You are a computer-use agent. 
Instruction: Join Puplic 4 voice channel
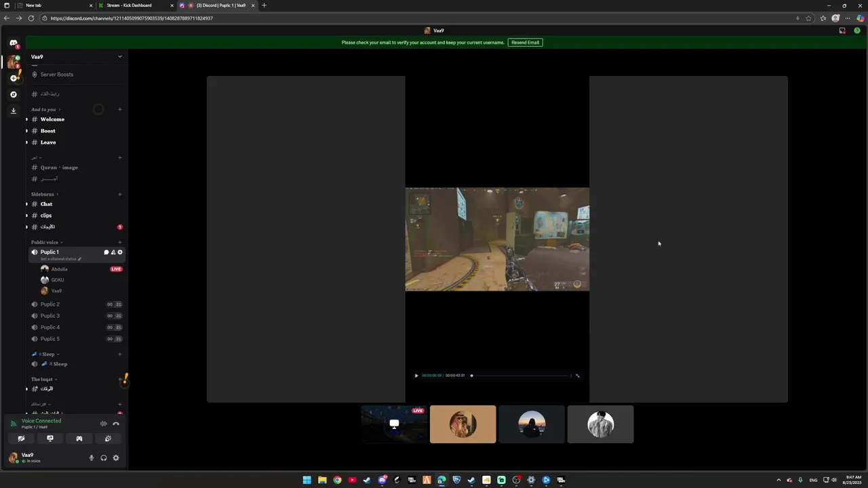pos(77,327)
